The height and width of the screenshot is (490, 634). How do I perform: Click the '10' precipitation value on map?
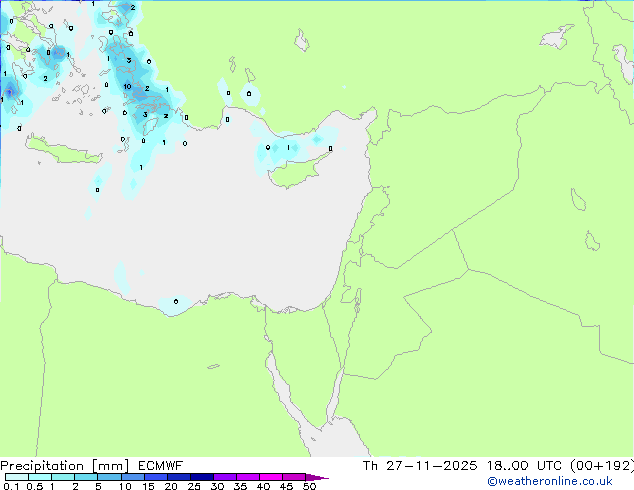[x=127, y=87]
